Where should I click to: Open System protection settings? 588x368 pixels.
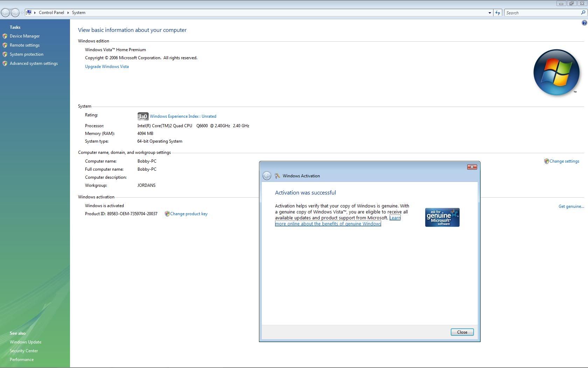(x=27, y=54)
